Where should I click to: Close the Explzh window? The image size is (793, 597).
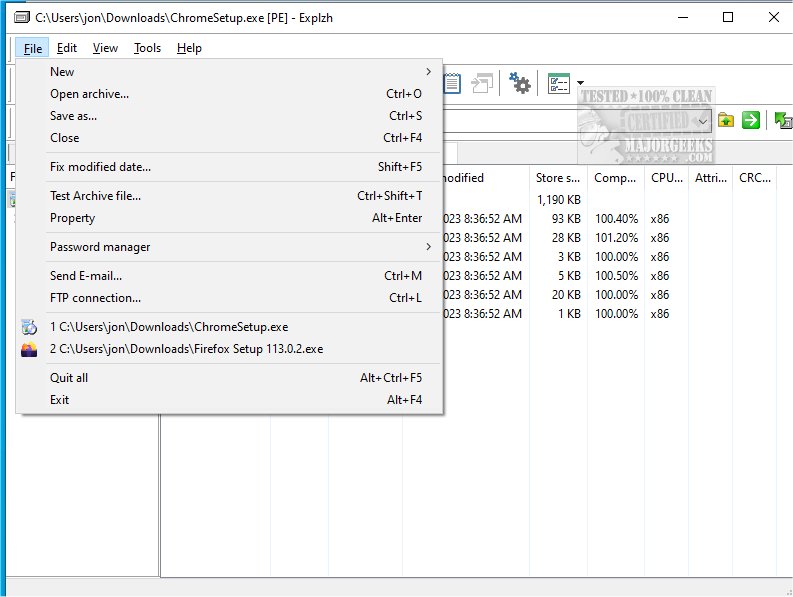pyautogui.click(x=773, y=18)
